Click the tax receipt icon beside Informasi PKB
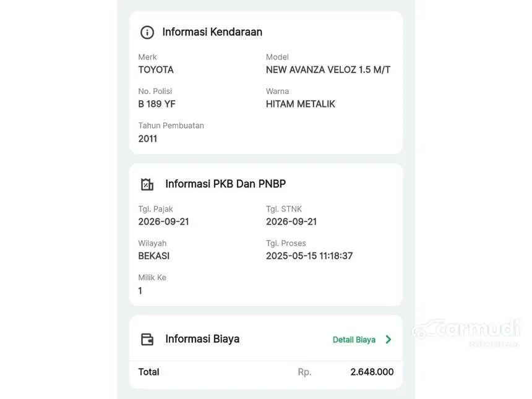The height and width of the screenshot is (399, 532). tap(147, 184)
